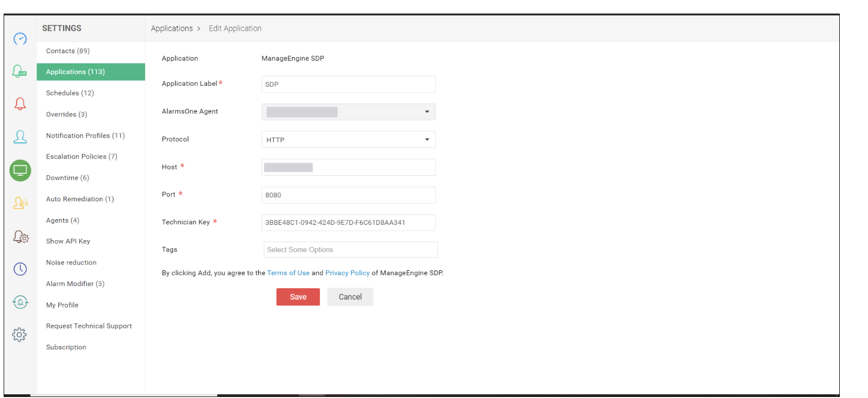Open the orange user on-call icon
Viewport: 868px width, 398px height.
[x=20, y=203]
